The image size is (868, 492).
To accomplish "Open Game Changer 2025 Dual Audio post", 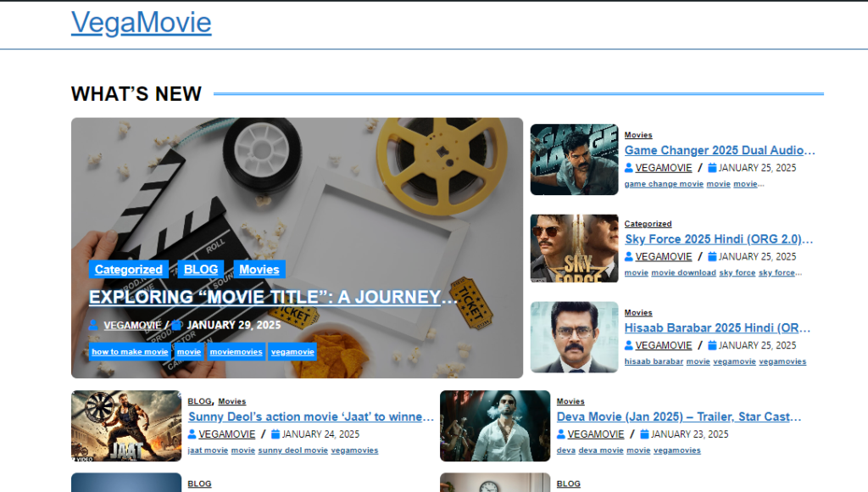I will tap(720, 150).
